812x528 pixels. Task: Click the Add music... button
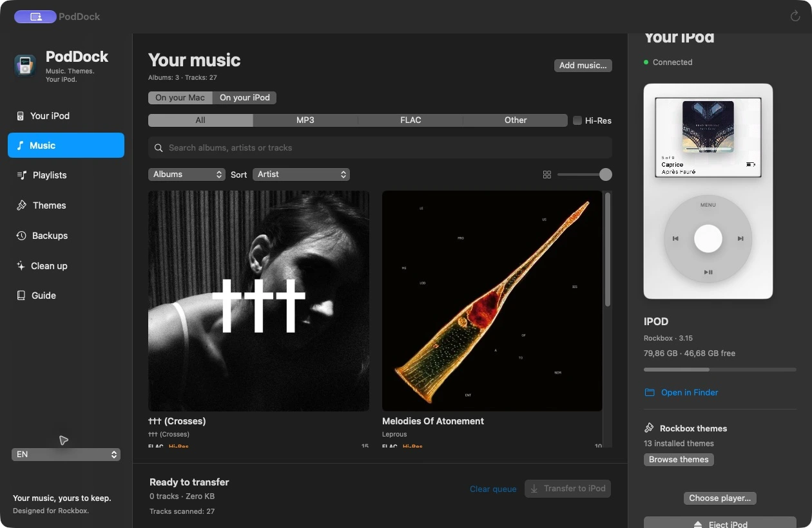pyautogui.click(x=583, y=66)
